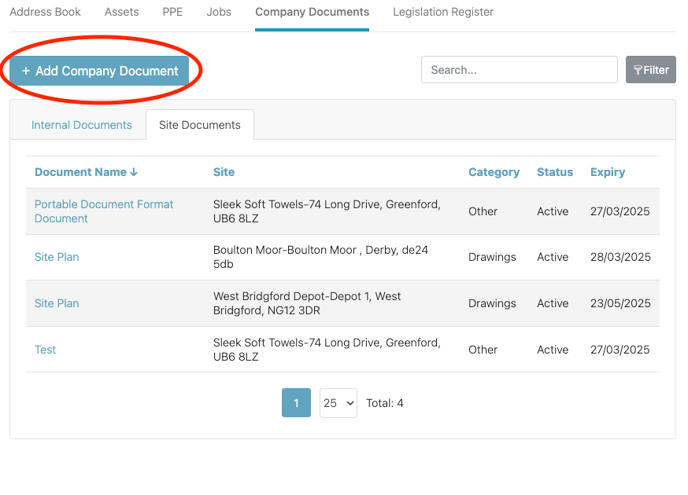Sort by Document Name column
This screenshot has height=495, width=688.
86,172
